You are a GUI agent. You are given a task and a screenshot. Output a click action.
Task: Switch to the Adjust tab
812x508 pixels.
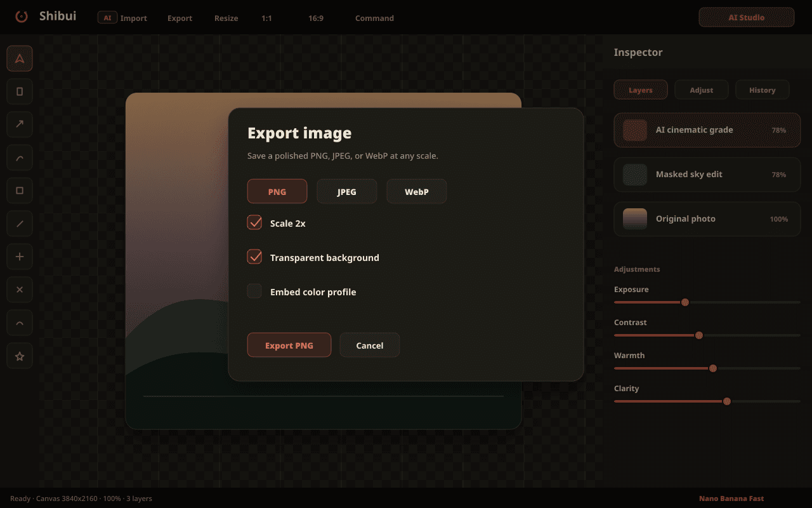(x=702, y=90)
